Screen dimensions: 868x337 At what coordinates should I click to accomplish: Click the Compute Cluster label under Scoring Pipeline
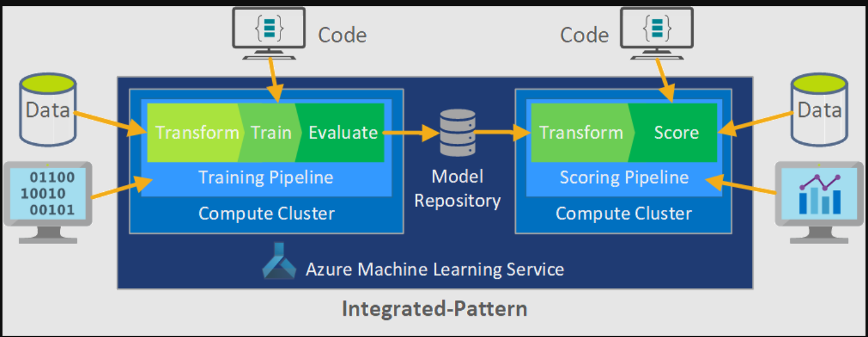[624, 214]
